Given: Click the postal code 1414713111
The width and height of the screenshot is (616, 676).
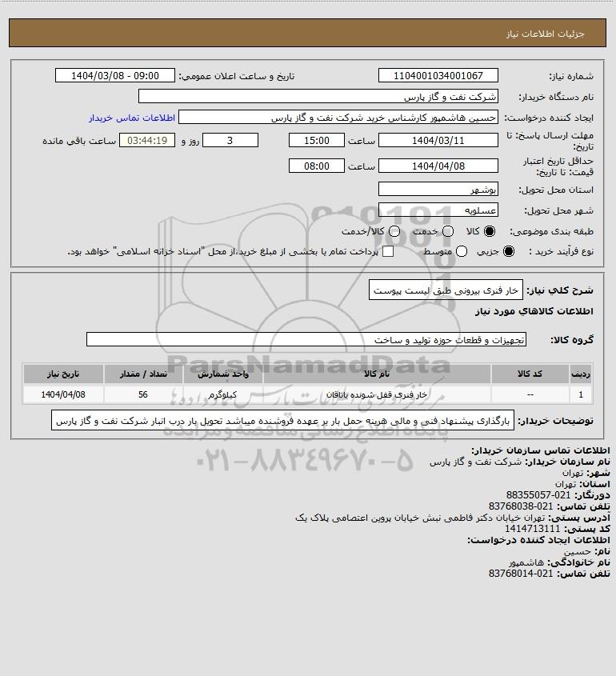Looking at the screenshot, I should (x=532, y=529).
